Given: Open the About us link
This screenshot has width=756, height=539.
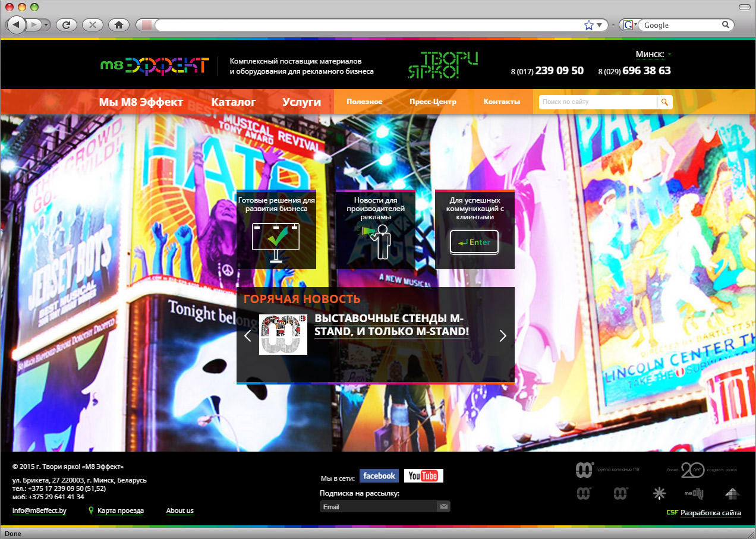Looking at the screenshot, I should tap(180, 510).
